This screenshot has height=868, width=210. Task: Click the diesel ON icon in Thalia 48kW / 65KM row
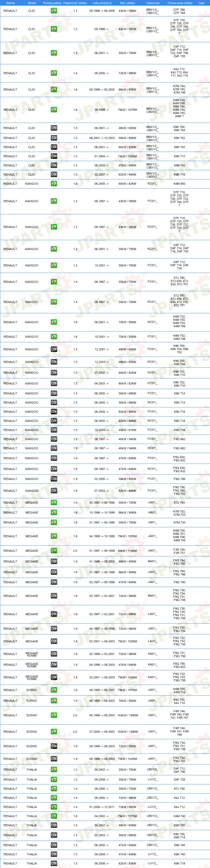coord(54,825)
